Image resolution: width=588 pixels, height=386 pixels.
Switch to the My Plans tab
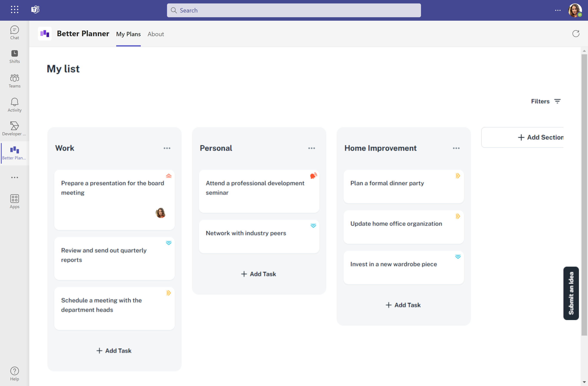point(128,34)
